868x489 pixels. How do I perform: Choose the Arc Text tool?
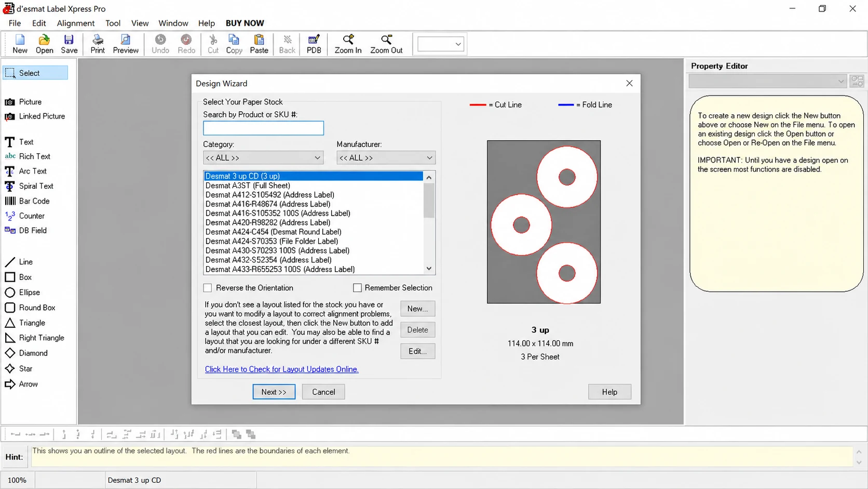click(26, 171)
